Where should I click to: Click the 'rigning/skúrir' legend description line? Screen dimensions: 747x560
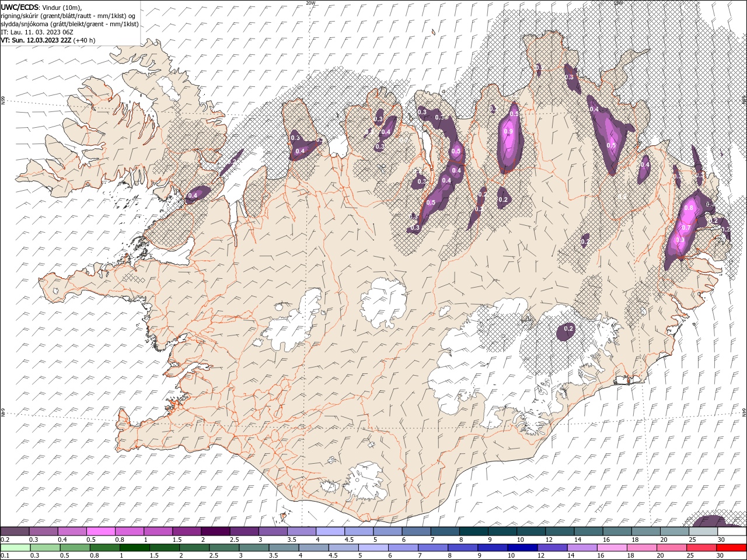[x=68, y=16]
